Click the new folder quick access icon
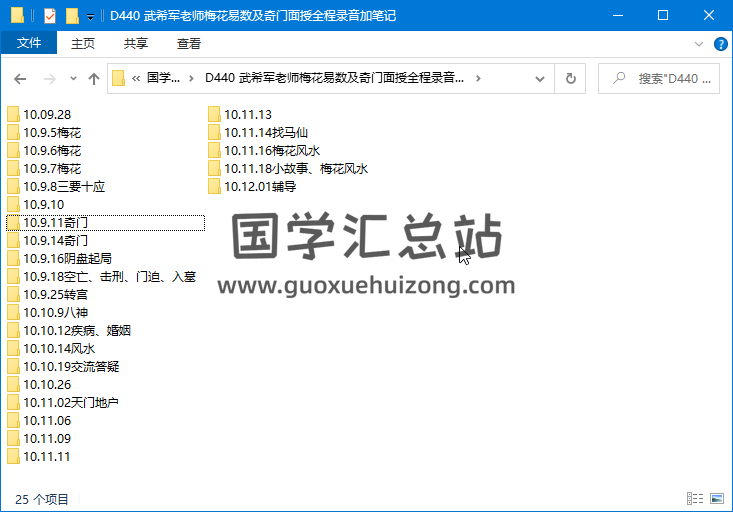The image size is (733, 512). coord(72,16)
